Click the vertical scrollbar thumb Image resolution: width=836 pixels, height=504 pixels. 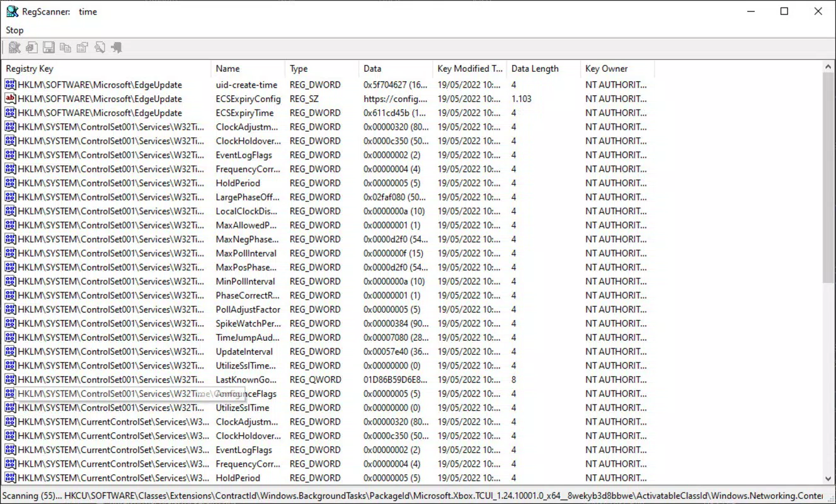[828, 178]
